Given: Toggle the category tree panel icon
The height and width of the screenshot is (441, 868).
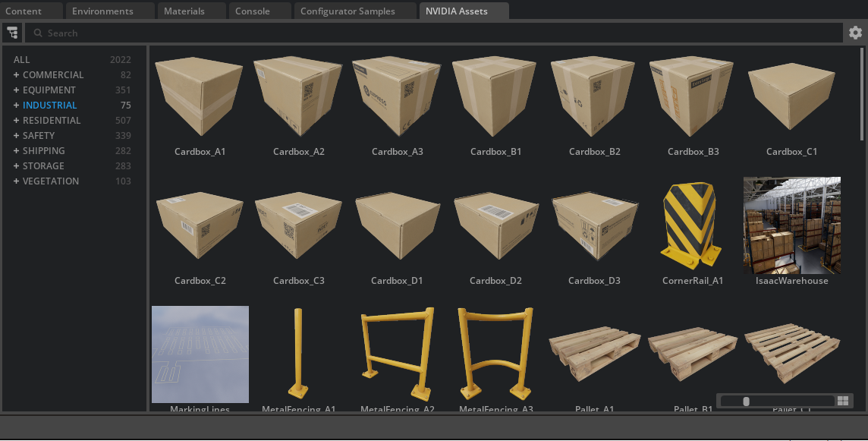Looking at the screenshot, I should pyautogui.click(x=12, y=33).
